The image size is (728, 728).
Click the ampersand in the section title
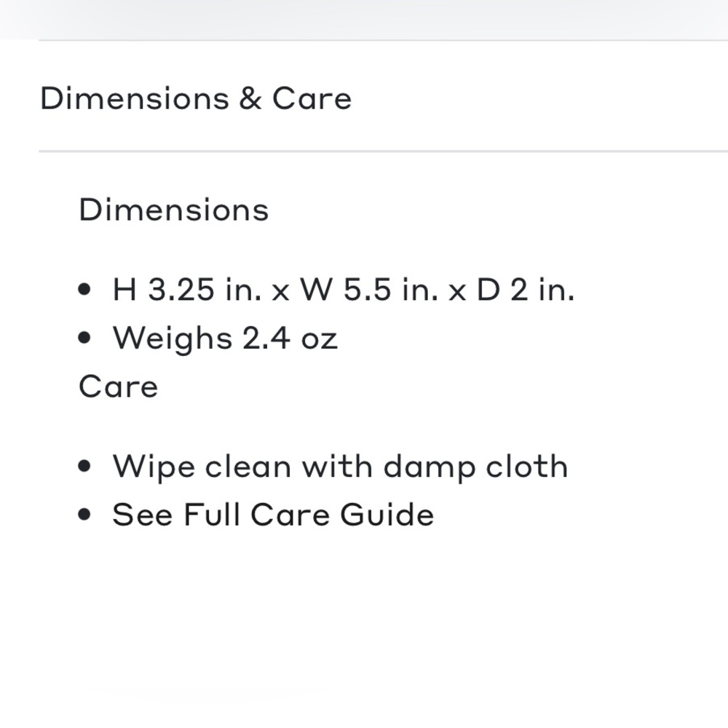(x=250, y=98)
